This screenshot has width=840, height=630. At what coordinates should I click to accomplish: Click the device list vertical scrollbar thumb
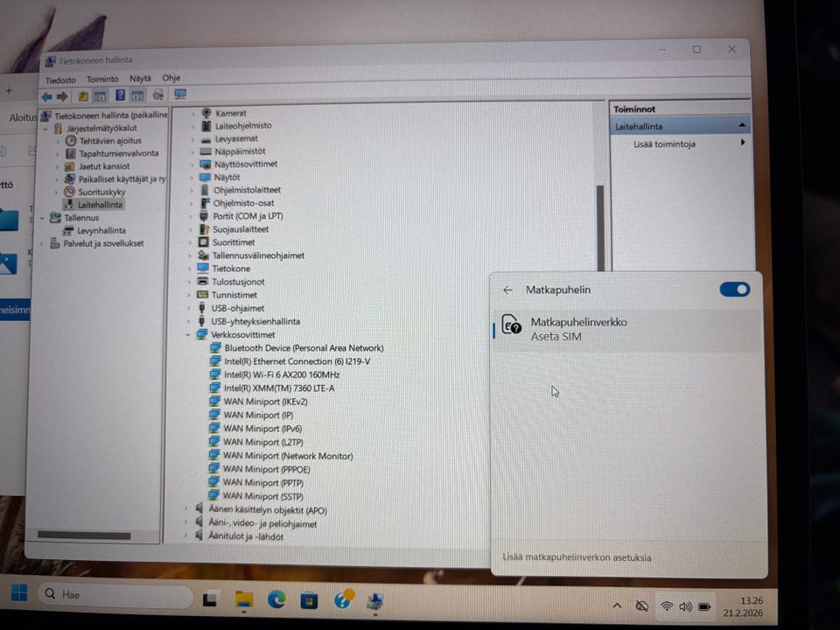pos(600,227)
